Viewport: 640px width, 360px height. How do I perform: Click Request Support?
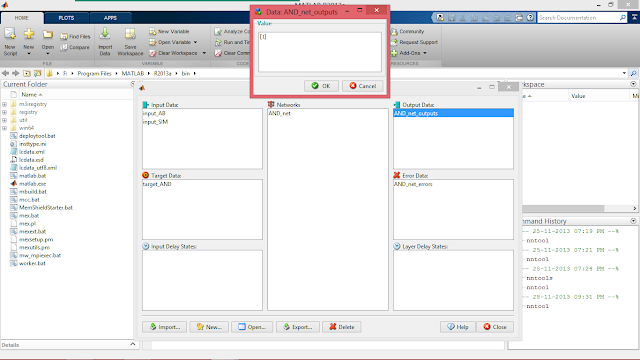point(414,42)
